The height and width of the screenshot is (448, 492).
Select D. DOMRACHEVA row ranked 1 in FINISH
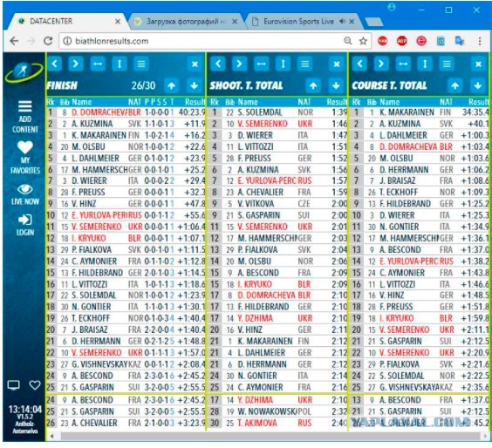coord(126,112)
